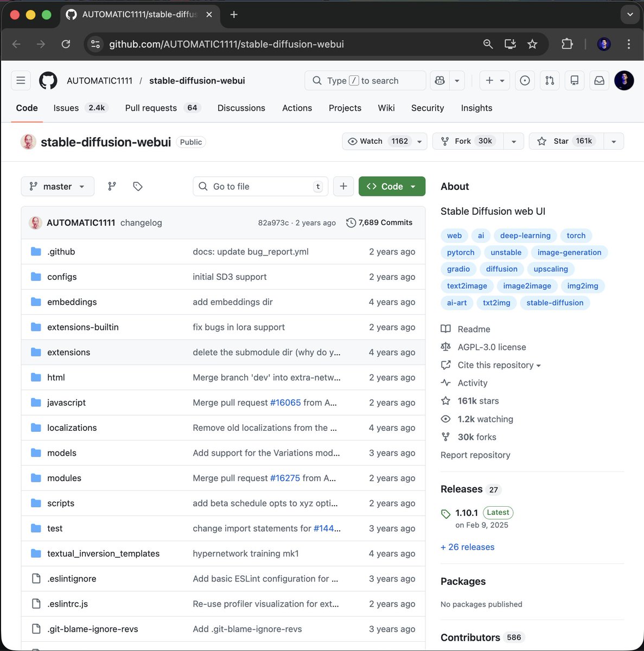Image resolution: width=644 pixels, height=651 pixels.
Task: View branches using the branch icon
Action: point(112,186)
